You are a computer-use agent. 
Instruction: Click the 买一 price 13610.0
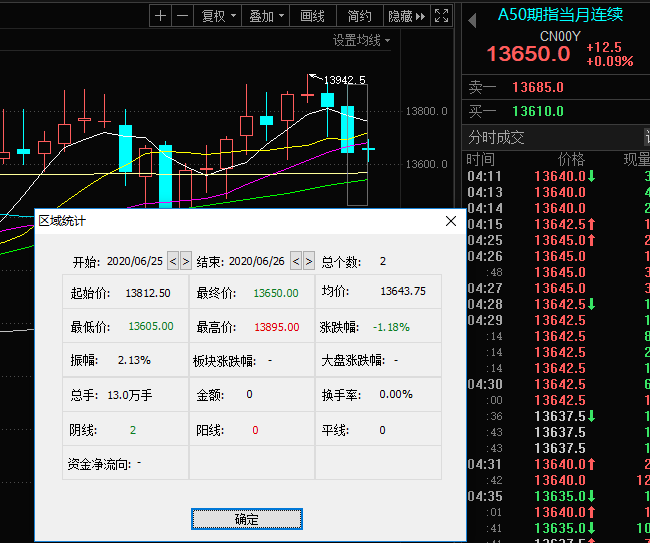pyautogui.click(x=538, y=112)
